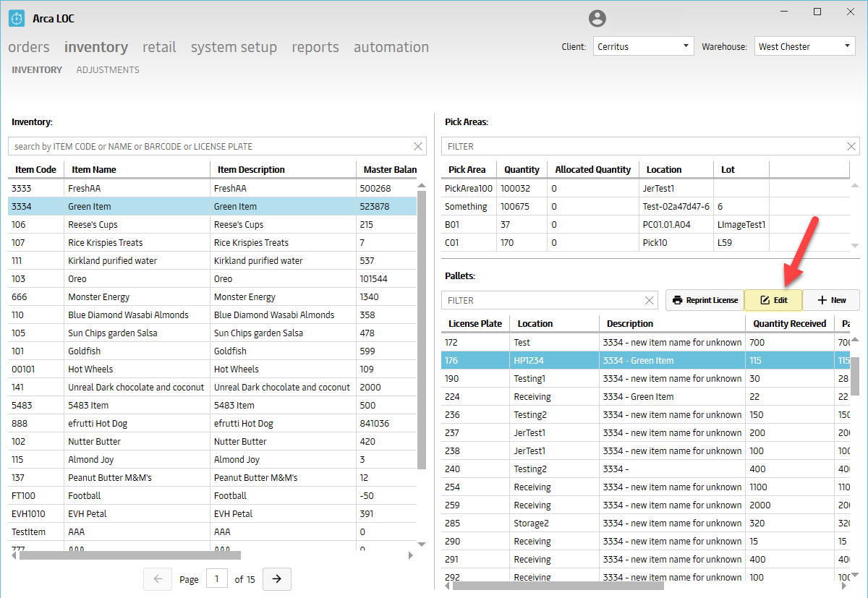Open the user profile avatar icon
The image size is (868, 598).
597,19
